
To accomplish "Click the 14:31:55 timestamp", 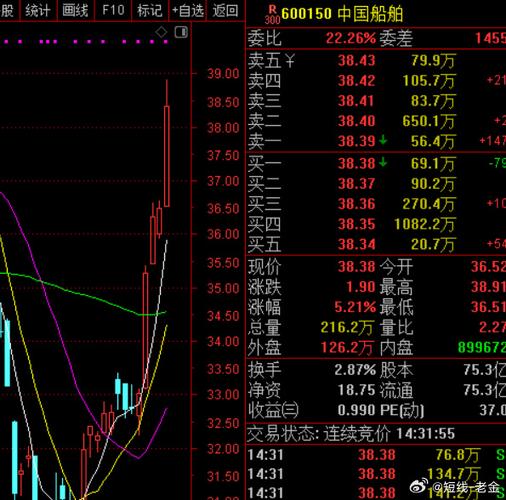I will 425,434.
